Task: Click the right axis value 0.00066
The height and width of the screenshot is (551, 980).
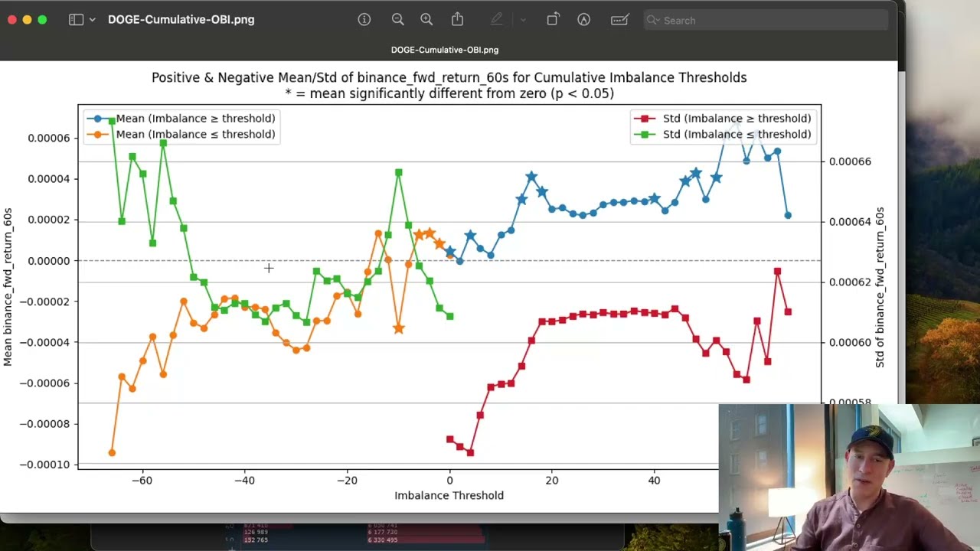Action: (x=850, y=161)
